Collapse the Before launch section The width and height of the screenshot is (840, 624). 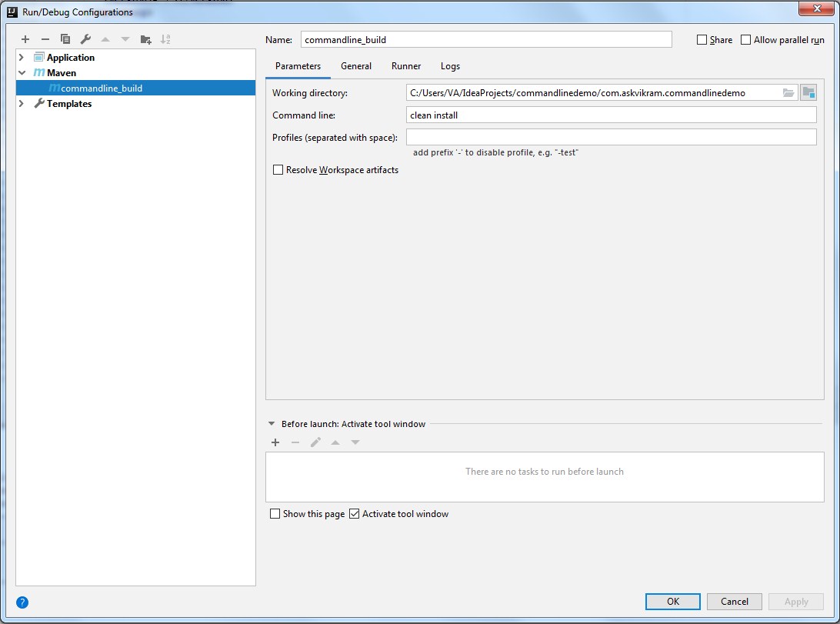(x=272, y=424)
